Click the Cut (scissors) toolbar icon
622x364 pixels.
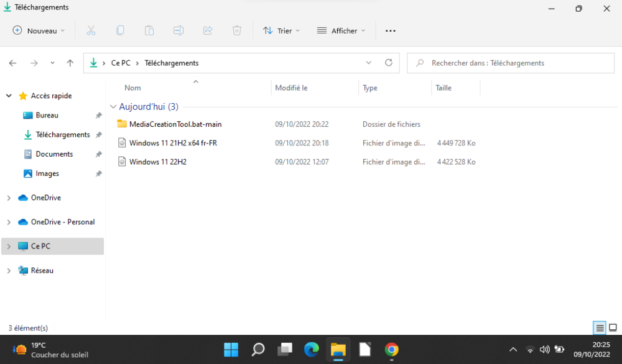[x=91, y=30]
